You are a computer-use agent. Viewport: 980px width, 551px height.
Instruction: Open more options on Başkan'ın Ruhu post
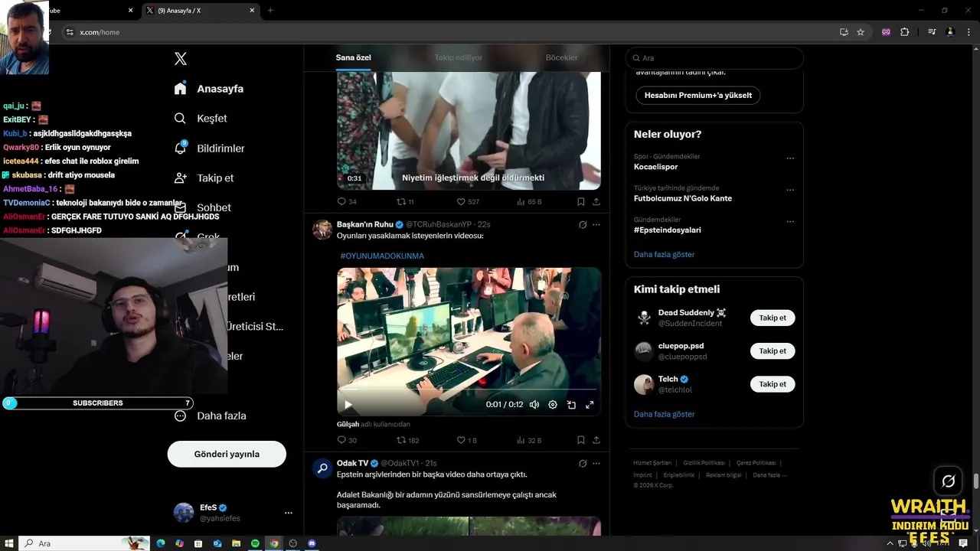coord(596,225)
